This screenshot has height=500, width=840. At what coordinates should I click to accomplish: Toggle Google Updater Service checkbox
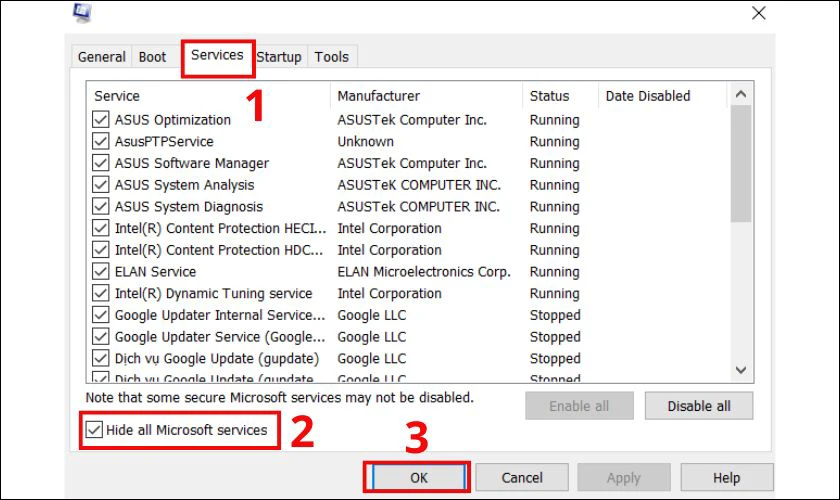click(x=101, y=336)
